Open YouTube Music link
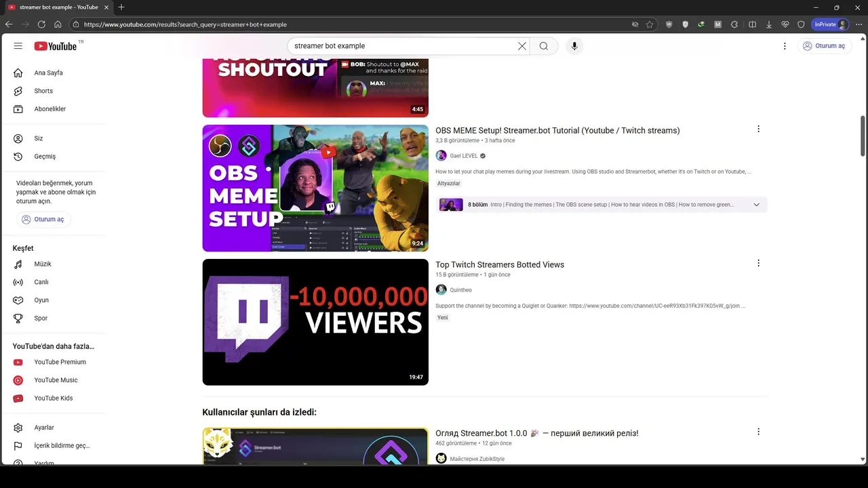This screenshot has height=488, width=868. pyautogui.click(x=54, y=380)
